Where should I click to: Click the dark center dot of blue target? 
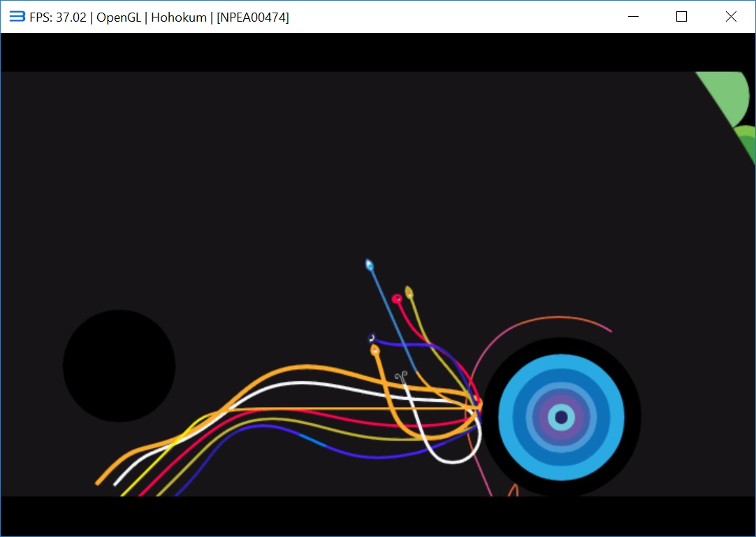[x=561, y=417]
